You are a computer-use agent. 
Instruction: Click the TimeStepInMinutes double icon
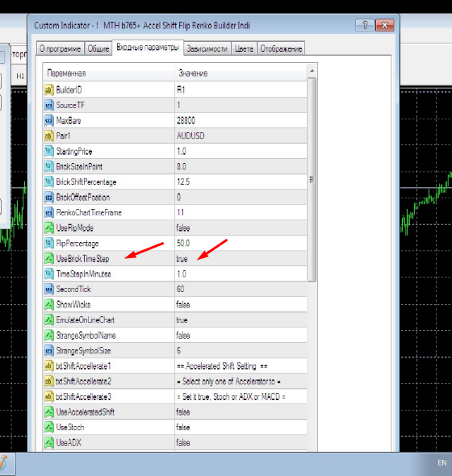(49, 273)
